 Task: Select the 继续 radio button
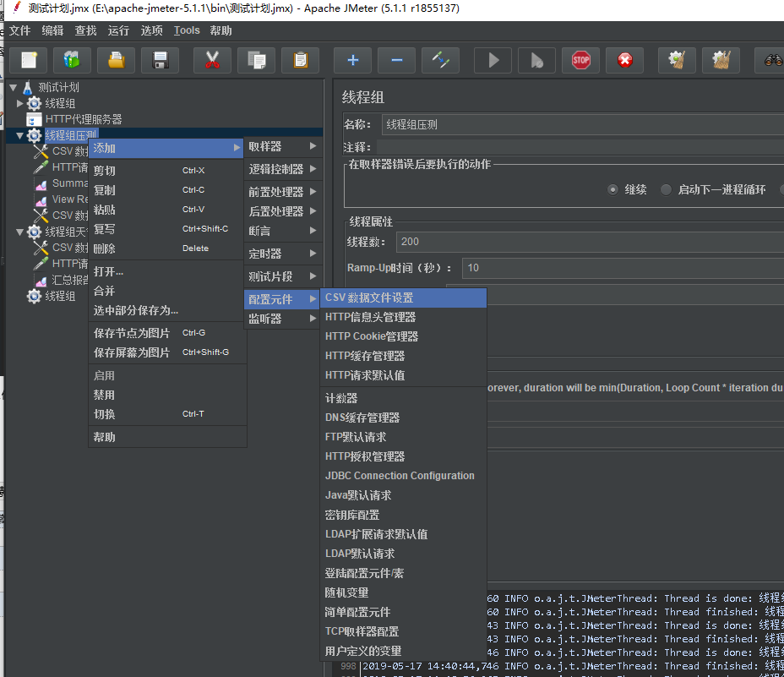click(x=612, y=189)
